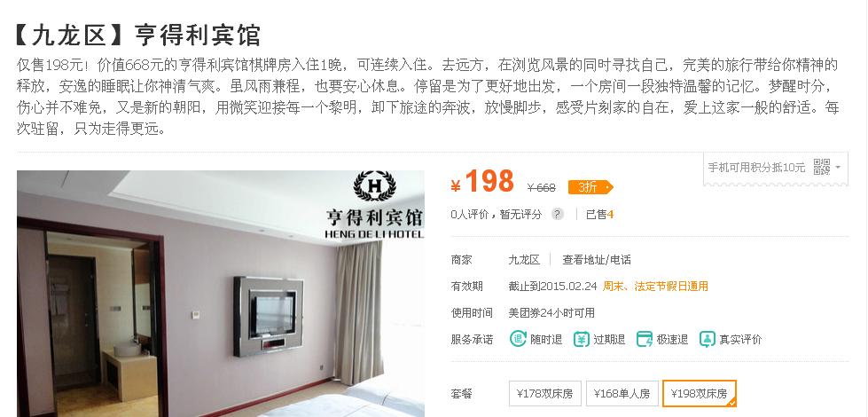Click the 亨得利宾馆 page title

198,35
